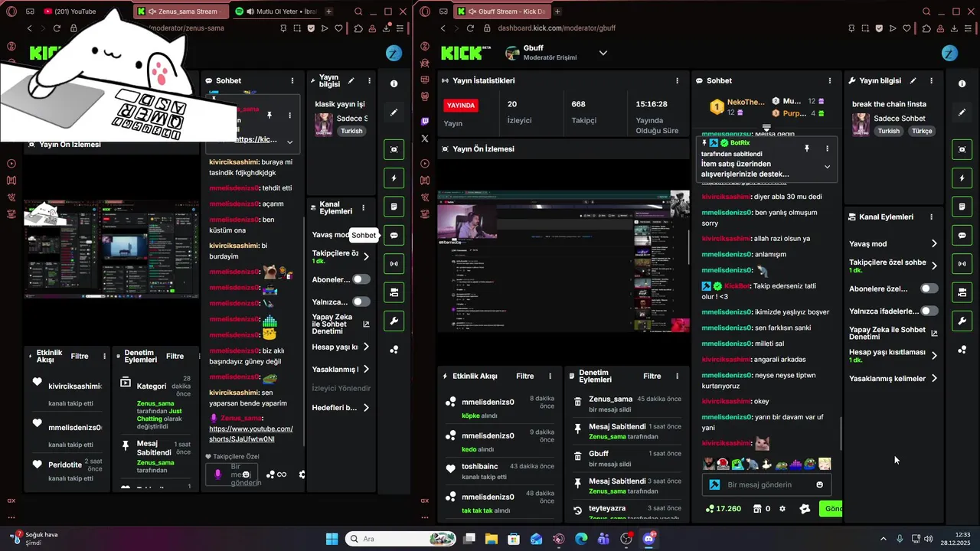The width and height of the screenshot is (980, 551).
Task: Open Discord from the taskbar
Action: pos(649,539)
